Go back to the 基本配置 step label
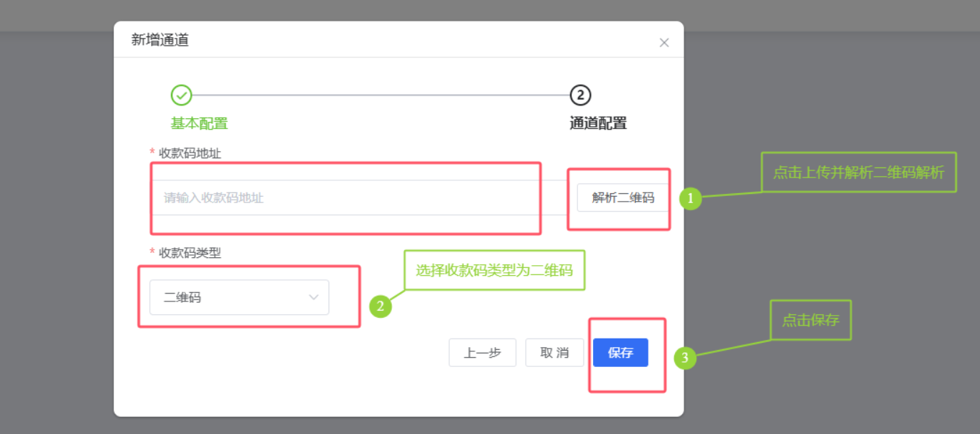 pyautogui.click(x=199, y=123)
